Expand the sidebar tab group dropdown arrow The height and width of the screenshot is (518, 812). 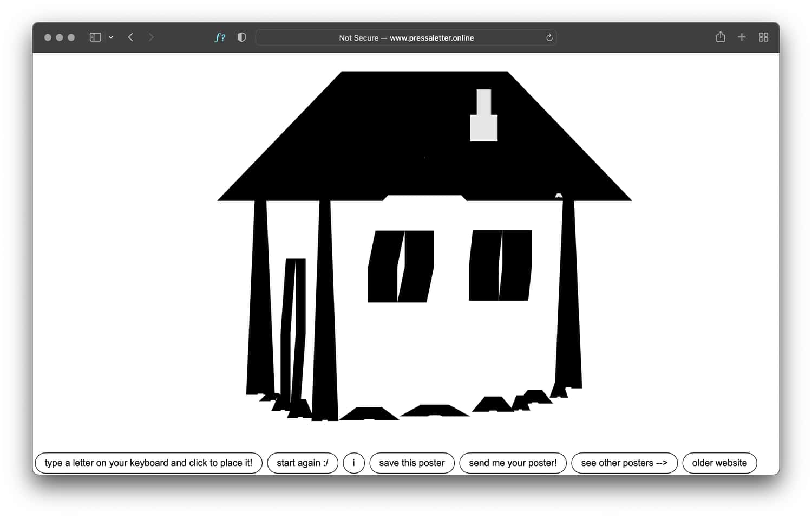111,37
